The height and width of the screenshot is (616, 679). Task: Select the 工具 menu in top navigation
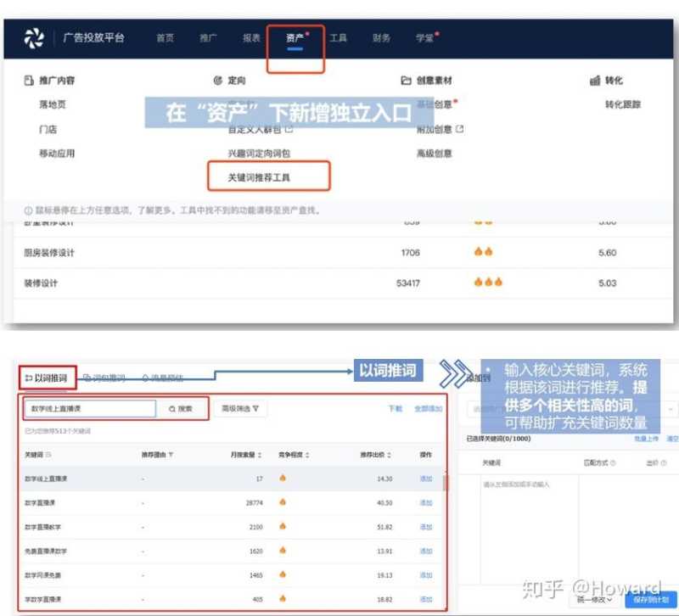(x=339, y=36)
